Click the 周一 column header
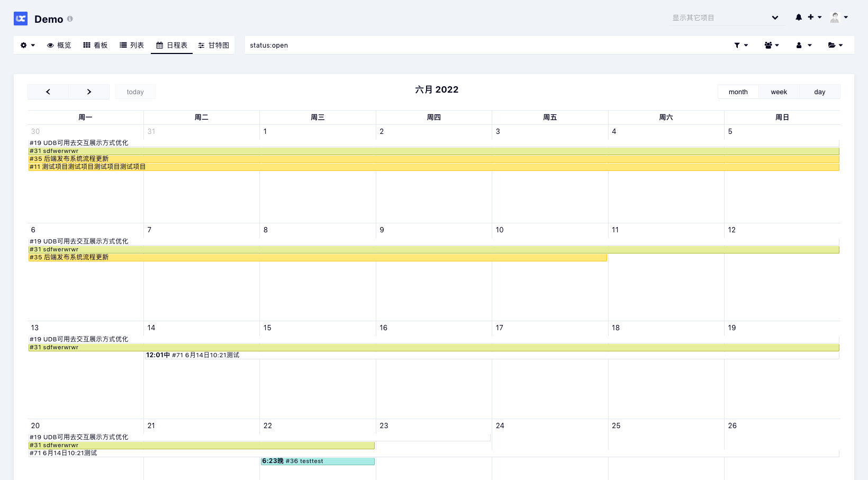Viewport: 868px width, 480px height. [85, 117]
